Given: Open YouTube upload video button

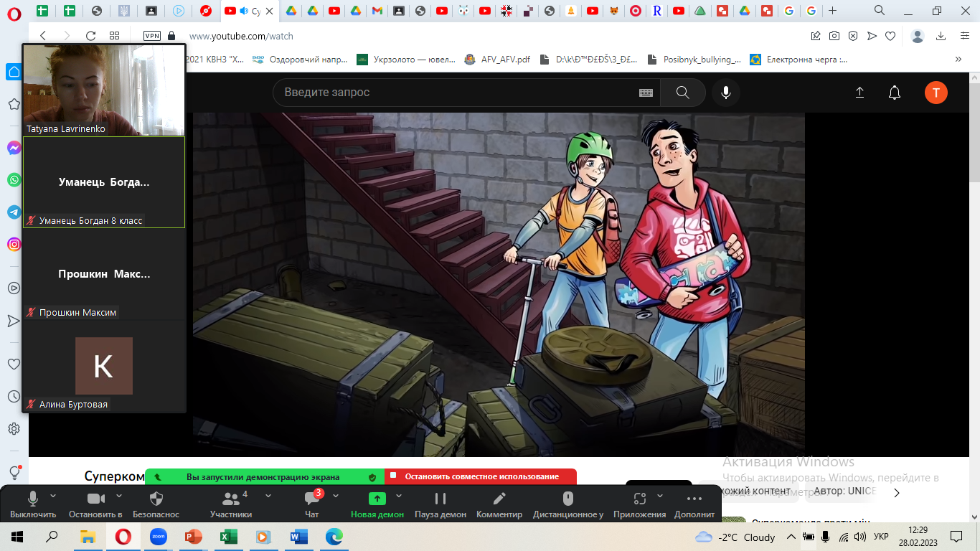Looking at the screenshot, I should (x=859, y=93).
